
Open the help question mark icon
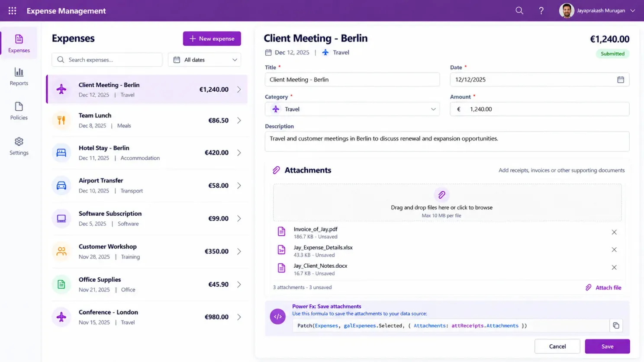coord(541,11)
